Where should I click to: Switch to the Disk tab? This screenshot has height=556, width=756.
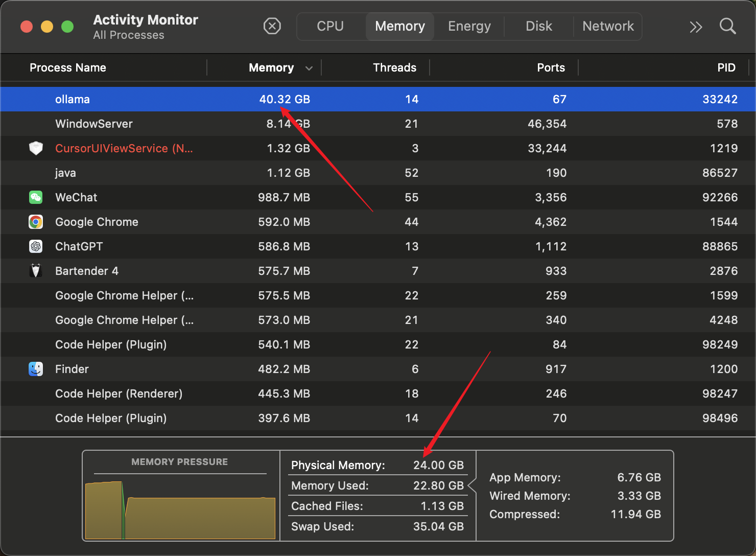(x=539, y=26)
